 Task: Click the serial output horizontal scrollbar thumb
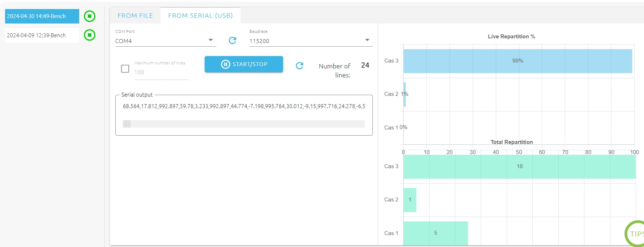click(127, 124)
